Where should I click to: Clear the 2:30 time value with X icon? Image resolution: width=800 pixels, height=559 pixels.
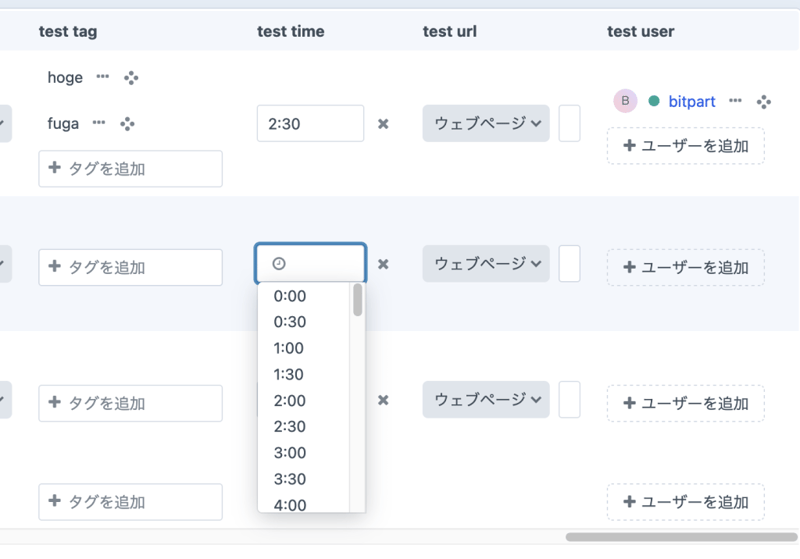(383, 124)
